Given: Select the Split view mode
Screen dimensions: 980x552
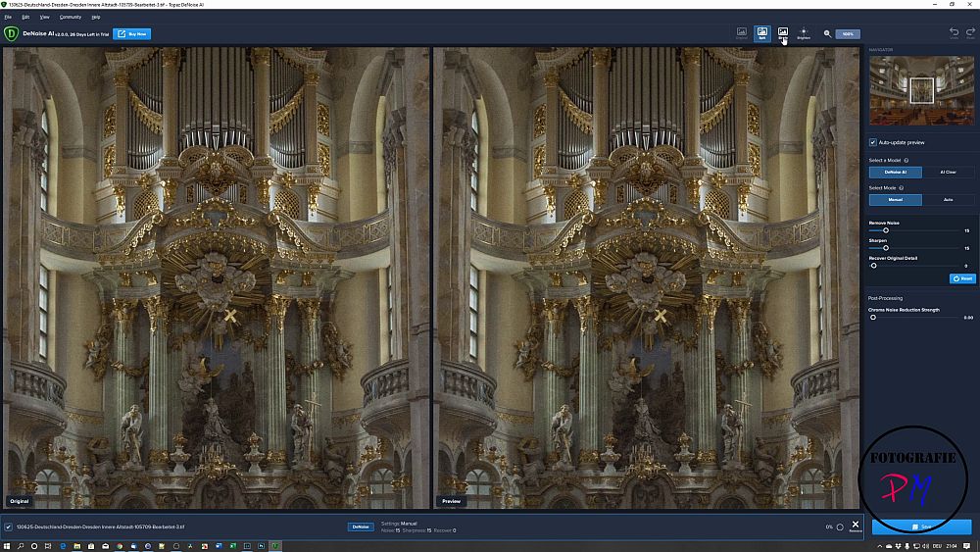Looking at the screenshot, I should point(761,33).
